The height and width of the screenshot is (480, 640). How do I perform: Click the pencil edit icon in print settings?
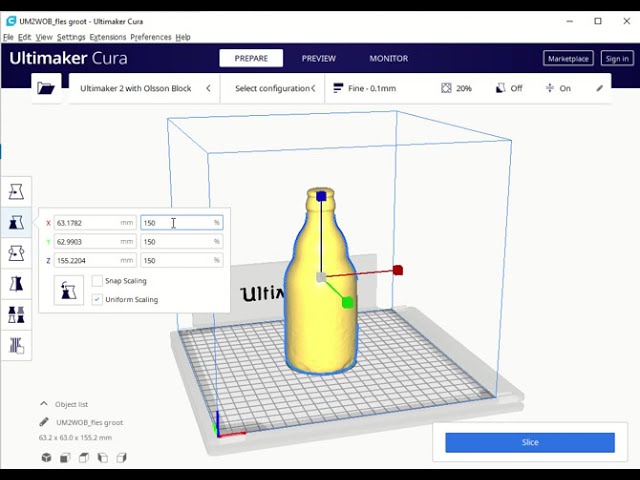tap(599, 88)
